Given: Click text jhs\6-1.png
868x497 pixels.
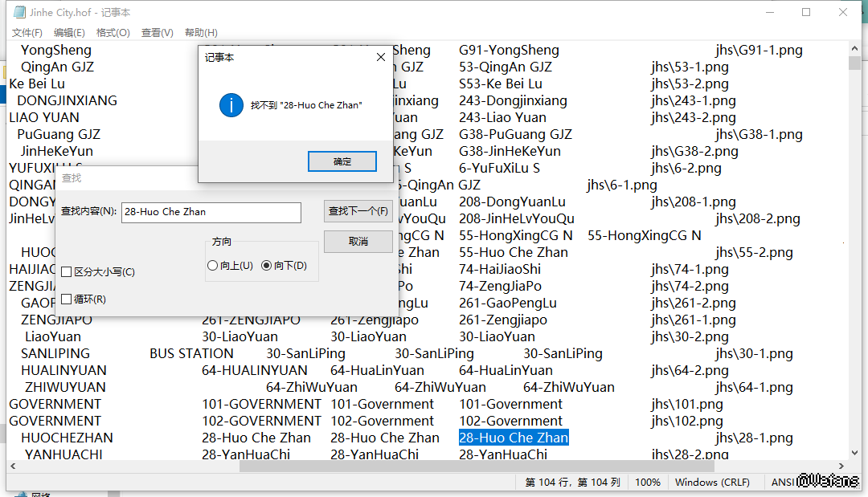Looking at the screenshot, I should coord(622,185).
